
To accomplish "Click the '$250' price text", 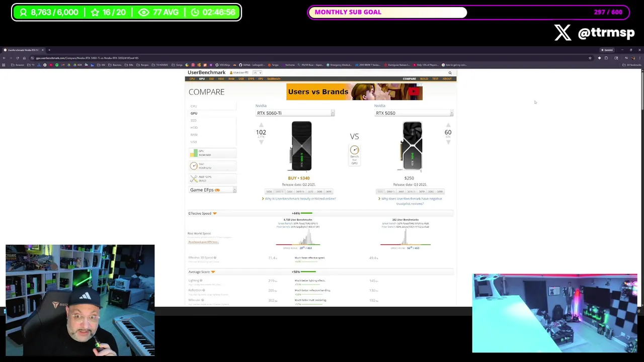I will [409, 178].
